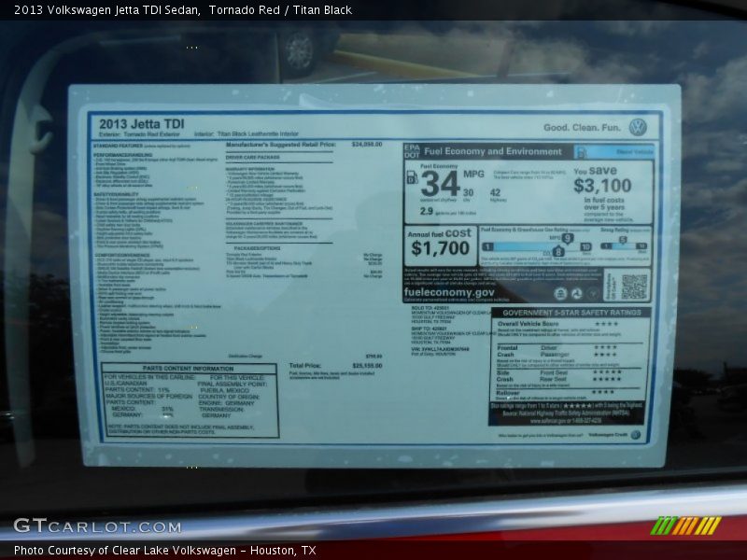Click the 'PUEBLA, MEXICO' assembly location
747x560 pixels.
pyautogui.click(x=224, y=390)
